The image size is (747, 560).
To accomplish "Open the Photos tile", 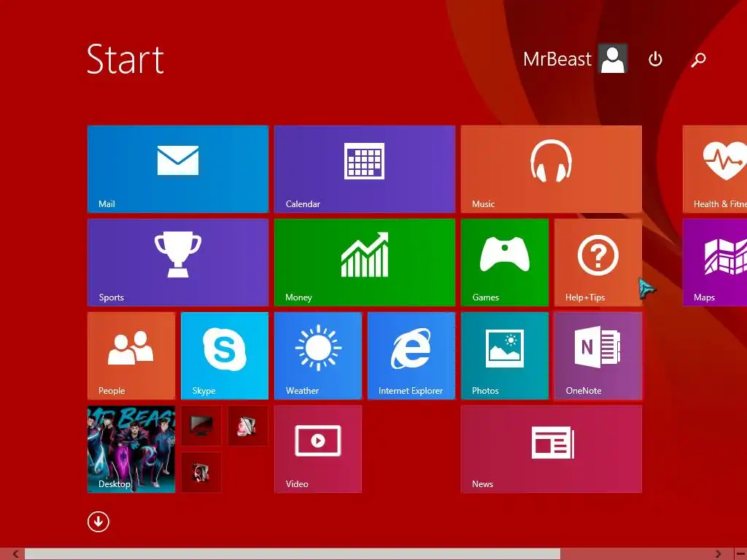I will (505, 356).
